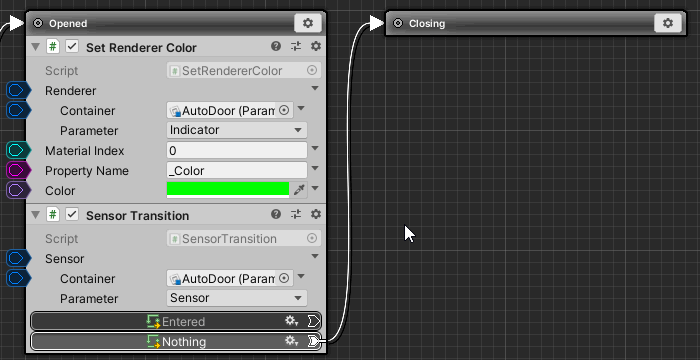Screen dimensions: 700x360
Task: Click the Material Index input slot
Action: click(18, 151)
